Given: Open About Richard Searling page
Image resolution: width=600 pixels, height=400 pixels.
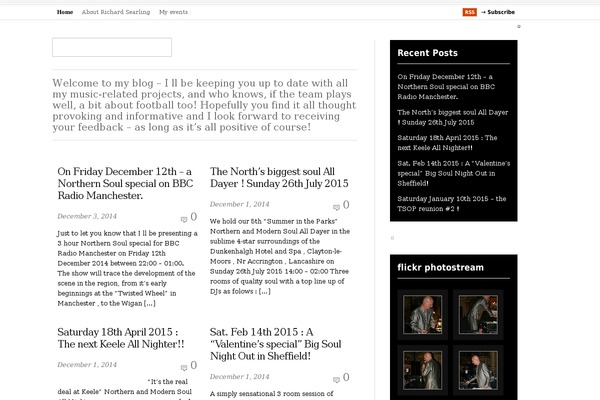Looking at the screenshot, I should coord(116,12).
